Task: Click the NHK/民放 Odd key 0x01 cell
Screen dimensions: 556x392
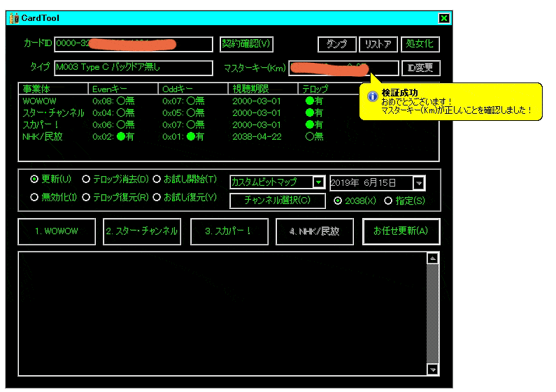Action: 183,137
